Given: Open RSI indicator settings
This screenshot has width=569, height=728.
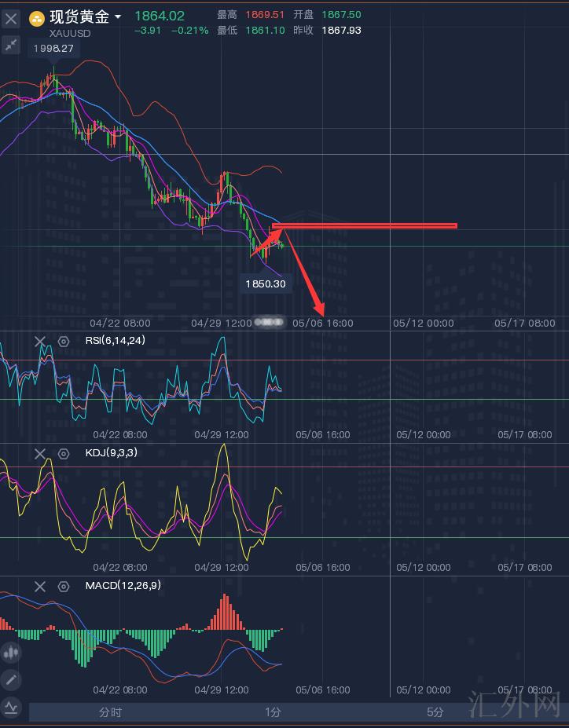Looking at the screenshot, I should coord(64,342).
